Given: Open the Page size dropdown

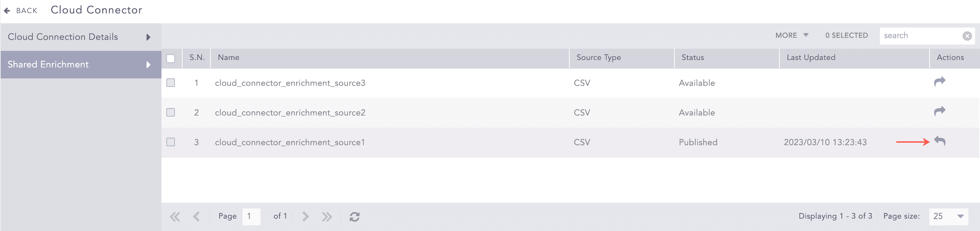Looking at the screenshot, I should 948,216.
